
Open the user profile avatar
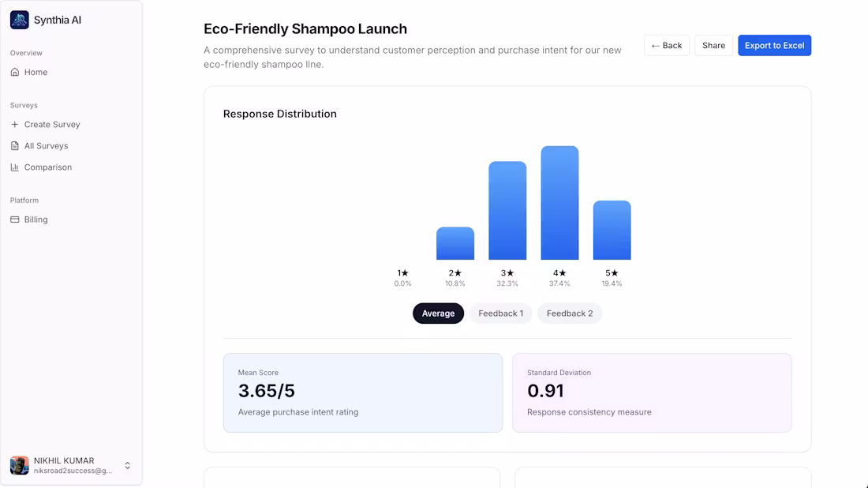click(x=21, y=465)
